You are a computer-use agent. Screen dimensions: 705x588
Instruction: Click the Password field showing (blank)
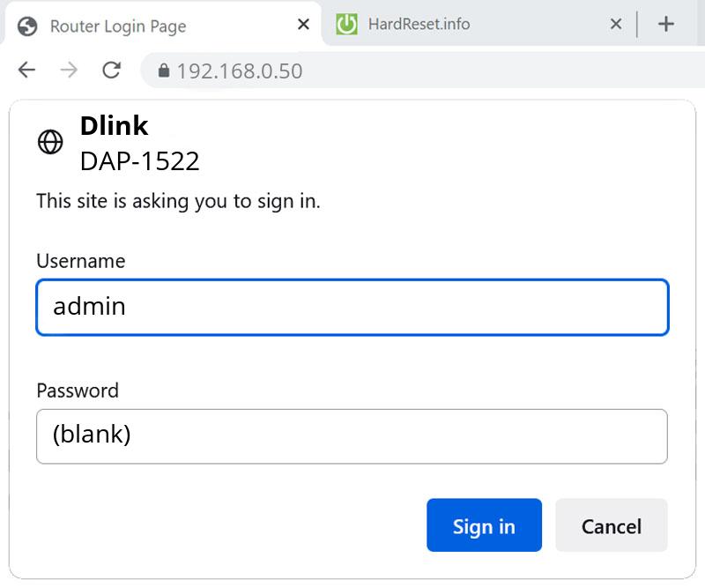(x=352, y=435)
